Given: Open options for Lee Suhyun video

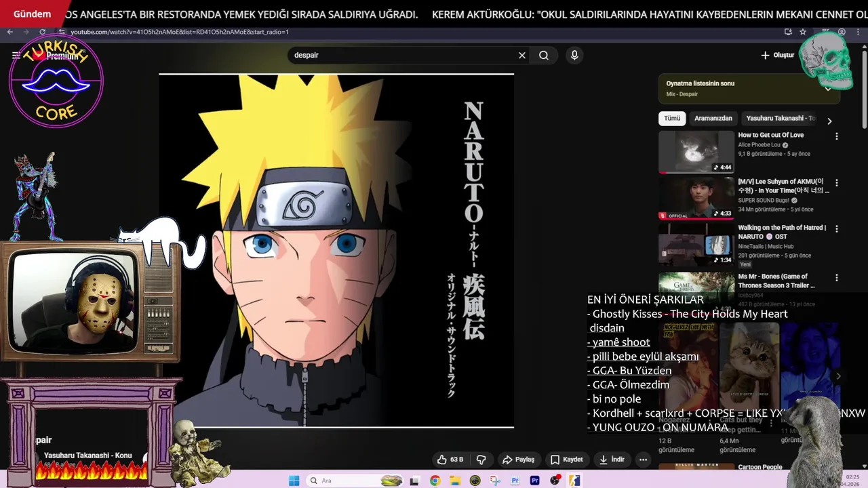Looking at the screenshot, I should click(x=836, y=183).
